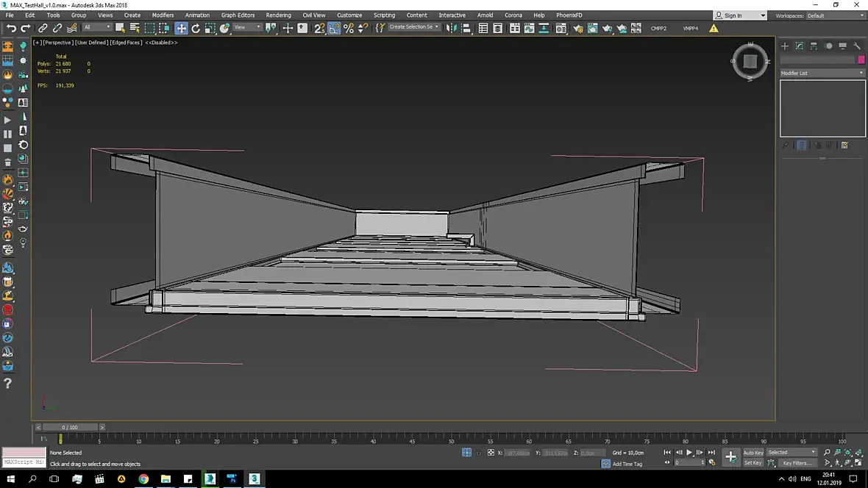Select the Move tool in main toolbar

(x=181, y=28)
